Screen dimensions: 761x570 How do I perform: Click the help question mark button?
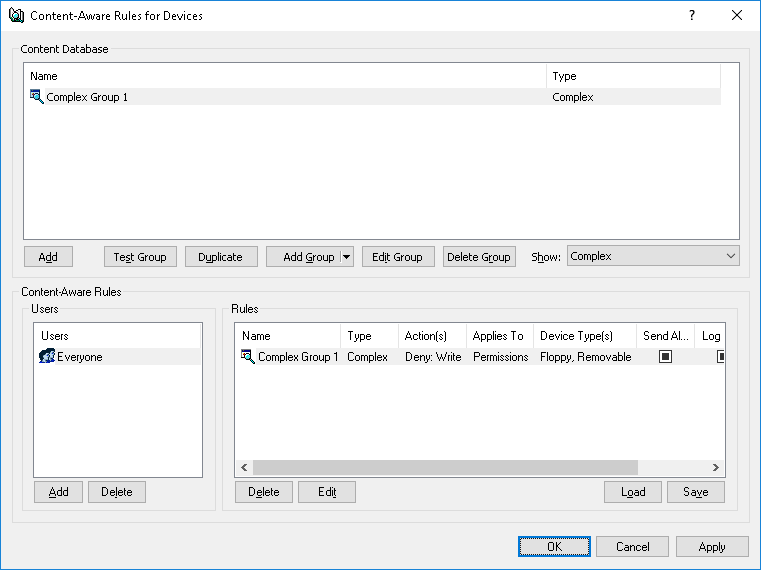point(691,16)
